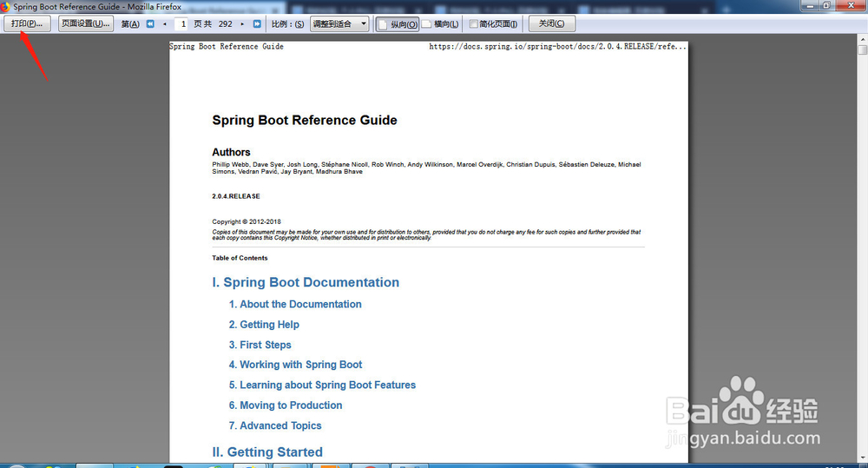Screen dimensions: 868x468
Task: Open link 2. Getting Help
Action: [264, 325]
